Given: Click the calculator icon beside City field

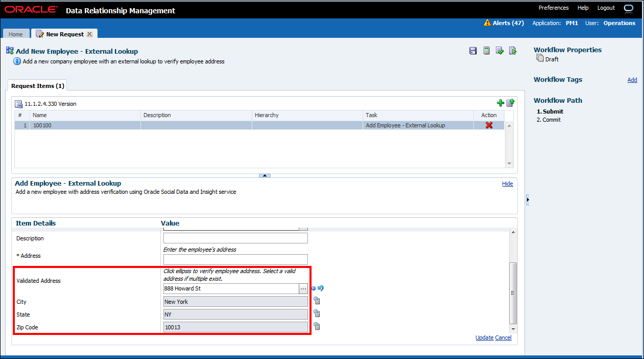Looking at the screenshot, I should (x=317, y=301).
